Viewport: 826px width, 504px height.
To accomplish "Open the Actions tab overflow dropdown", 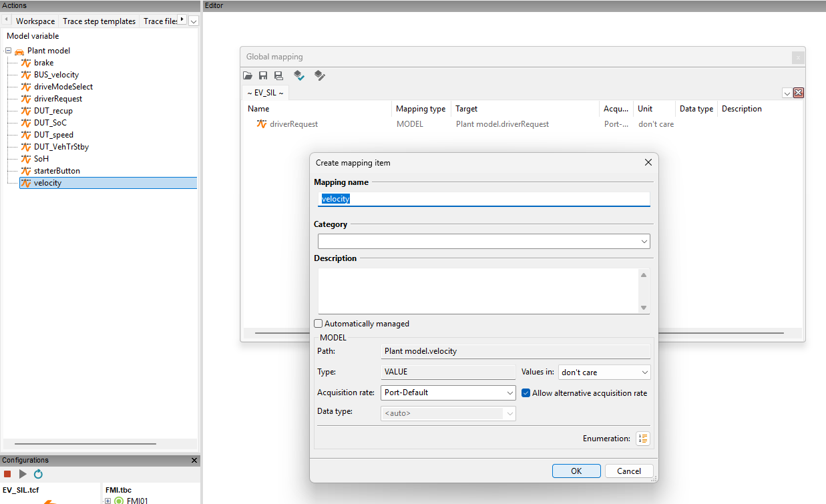I will point(194,21).
